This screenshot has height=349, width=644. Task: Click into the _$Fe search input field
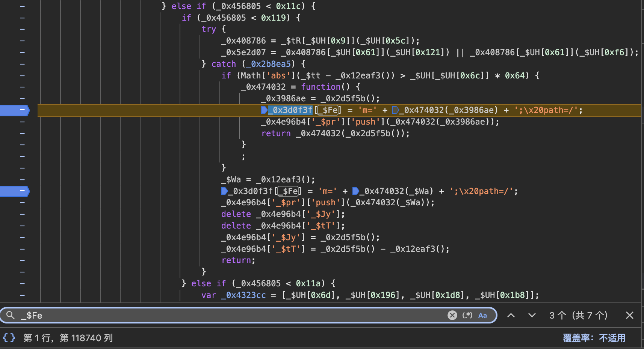click(x=225, y=315)
